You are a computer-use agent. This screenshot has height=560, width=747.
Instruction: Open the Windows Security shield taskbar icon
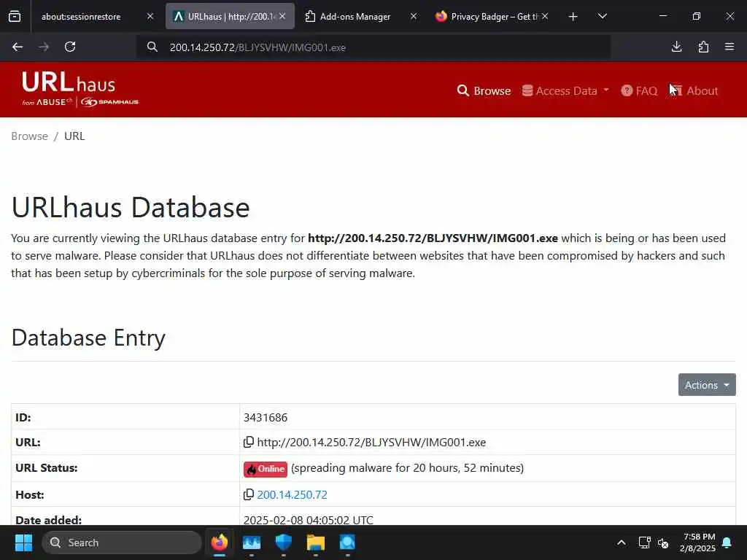(284, 542)
